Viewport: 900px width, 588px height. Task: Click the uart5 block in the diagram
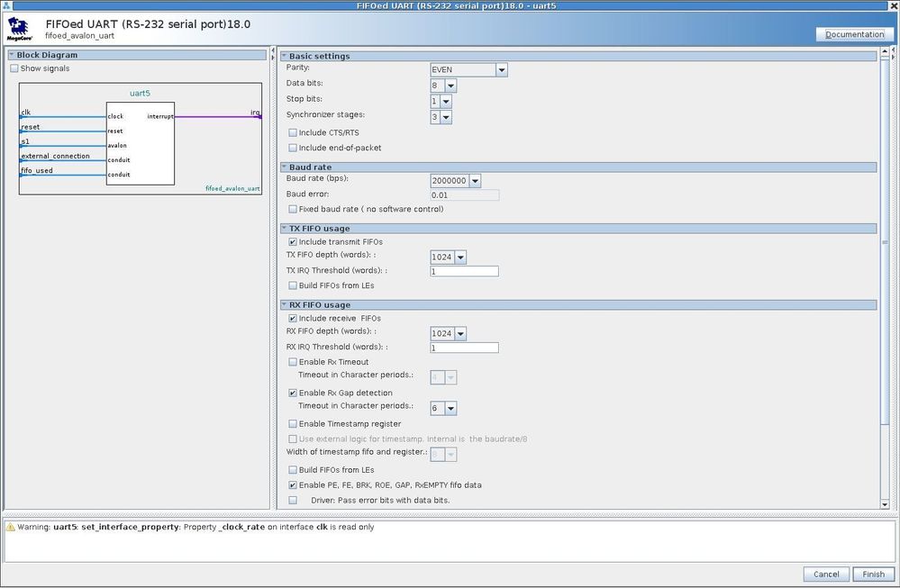[x=141, y=143]
